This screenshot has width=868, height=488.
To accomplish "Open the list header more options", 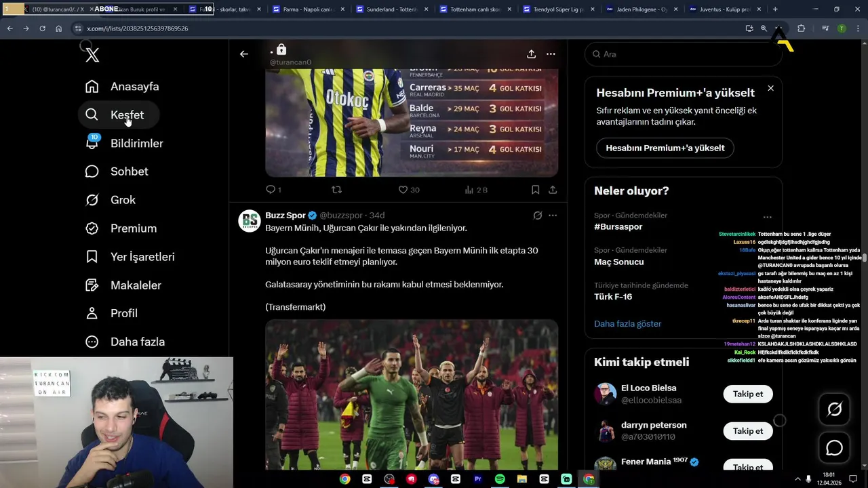I will click(x=551, y=54).
